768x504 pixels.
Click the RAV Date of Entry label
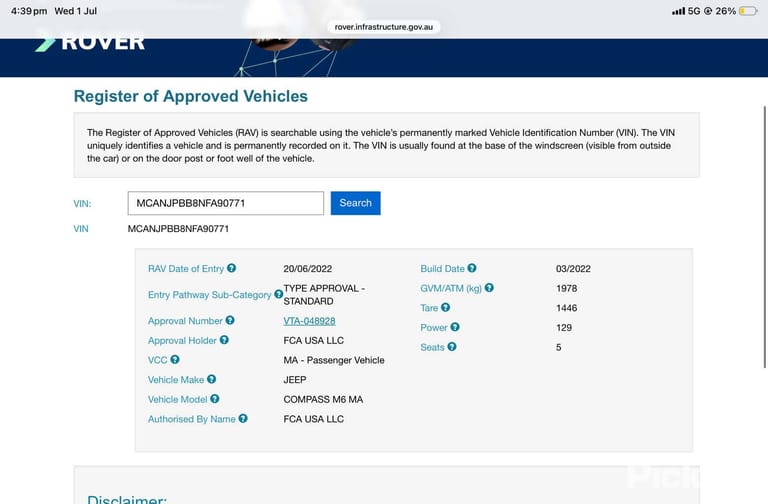coord(186,268)
